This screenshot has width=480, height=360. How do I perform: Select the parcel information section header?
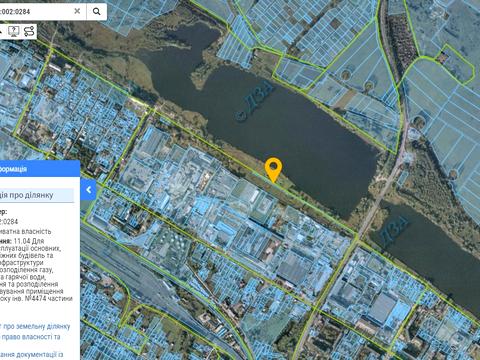pyautogui.click(x=37, y=195)
